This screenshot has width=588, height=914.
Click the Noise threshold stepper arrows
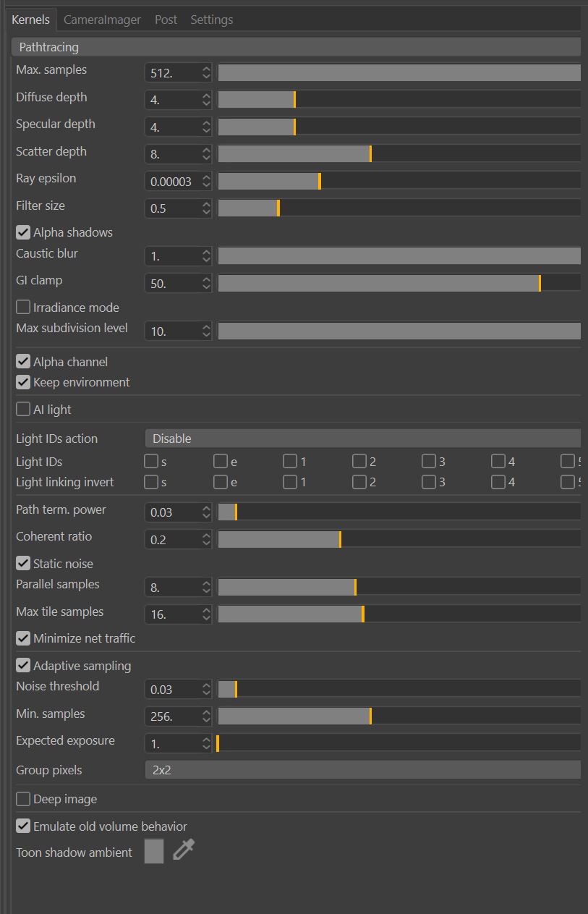tap(207, 689)
